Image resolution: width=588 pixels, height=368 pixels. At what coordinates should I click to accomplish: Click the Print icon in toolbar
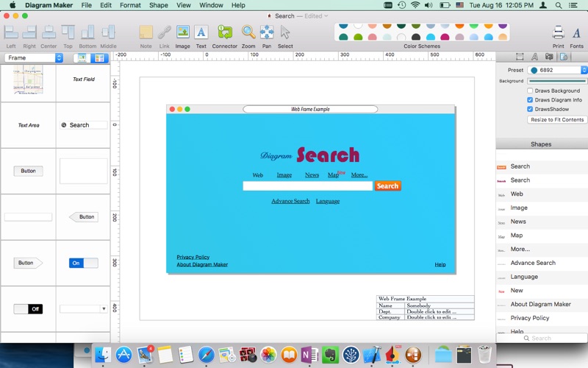(558, 32)
